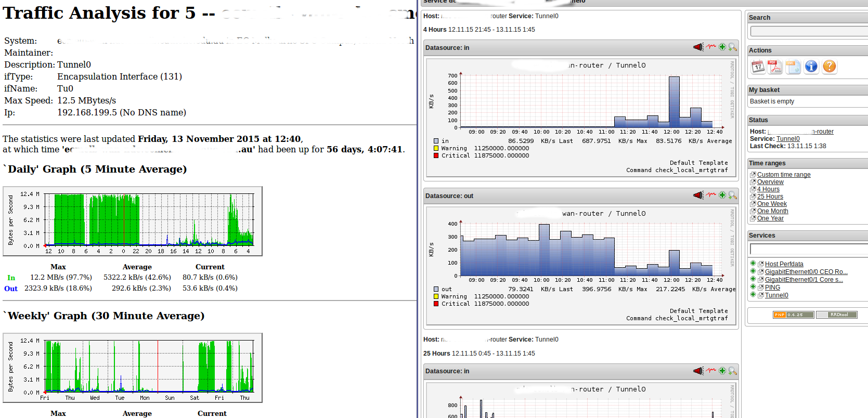Open the GigabitEthernet0/1 Core service link
Screen dimensions: 868x418
tap(804, 280)
